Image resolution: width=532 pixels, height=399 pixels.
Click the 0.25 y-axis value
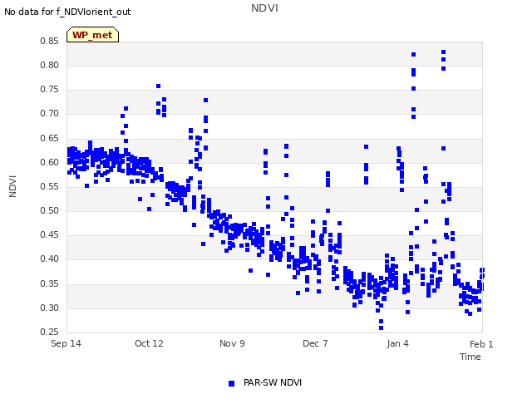[x=49, y=332]
